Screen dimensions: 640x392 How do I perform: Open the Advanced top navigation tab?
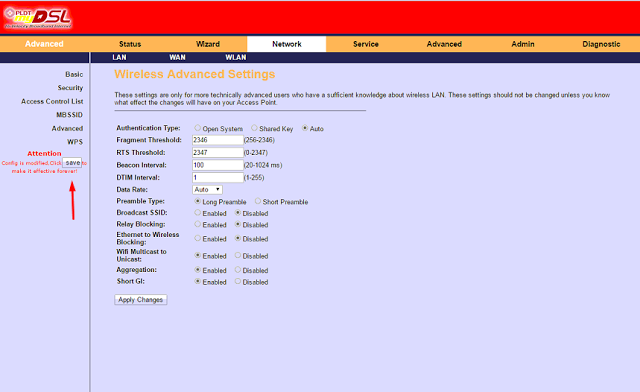[x=444, y=44]
